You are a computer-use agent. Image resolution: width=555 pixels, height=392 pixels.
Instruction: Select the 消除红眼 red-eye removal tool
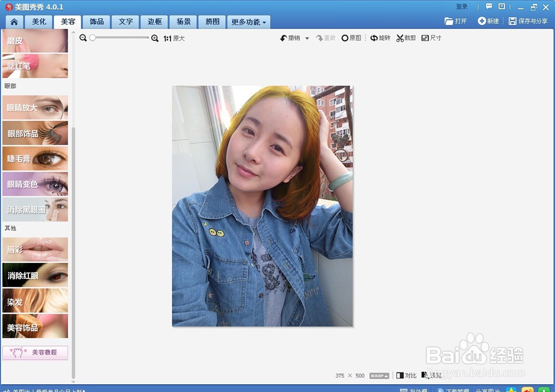(x=34, y=276)
